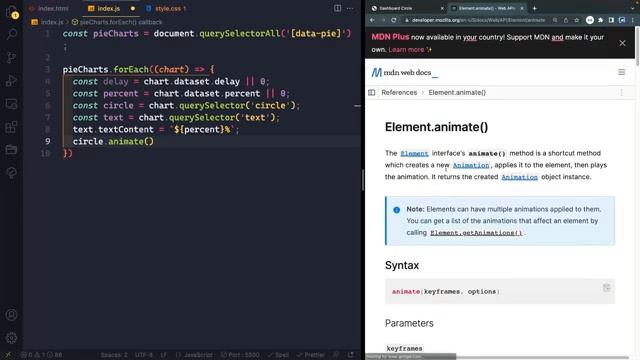This screenshot has height=360, width=640.
Task: Toggle the browser side panel icon
Action: pyautogui.click(x=611, y=20)
